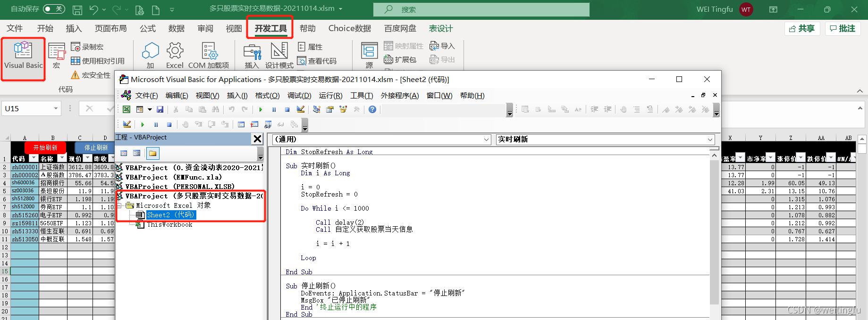Click View Object icon in project panel
The width and height of the screenshot is (868, 320).
tap(137, 153)
